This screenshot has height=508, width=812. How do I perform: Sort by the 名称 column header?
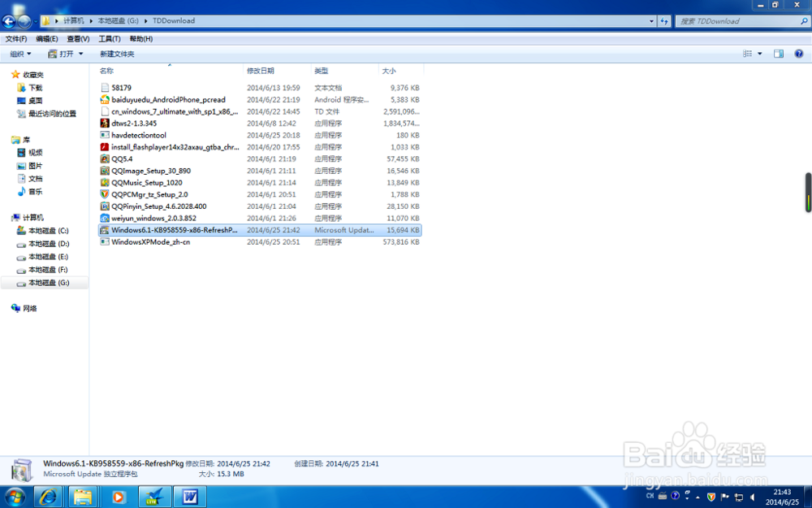(170, 71)
